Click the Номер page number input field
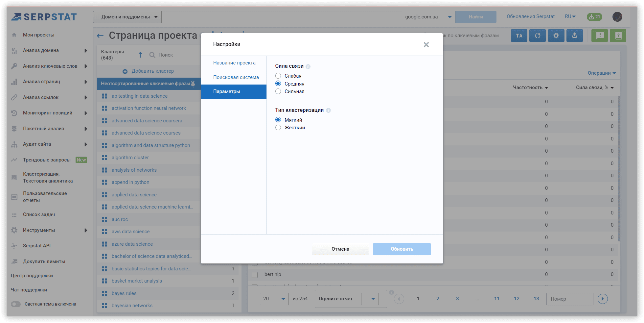This screenshot has width=644, height=323. 569,299
